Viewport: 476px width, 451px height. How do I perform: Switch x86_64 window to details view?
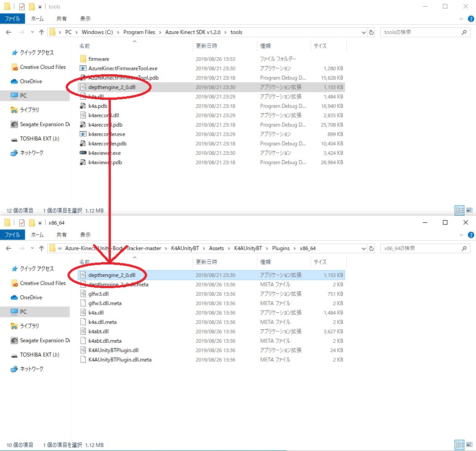459,445
